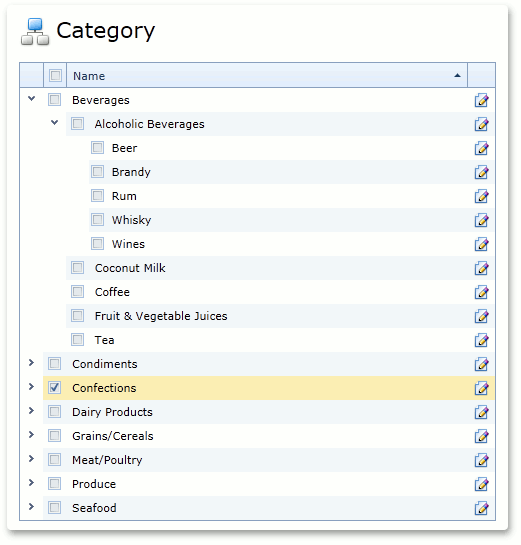
Task: Edit the selected Confections row
Action: [481, 388]
